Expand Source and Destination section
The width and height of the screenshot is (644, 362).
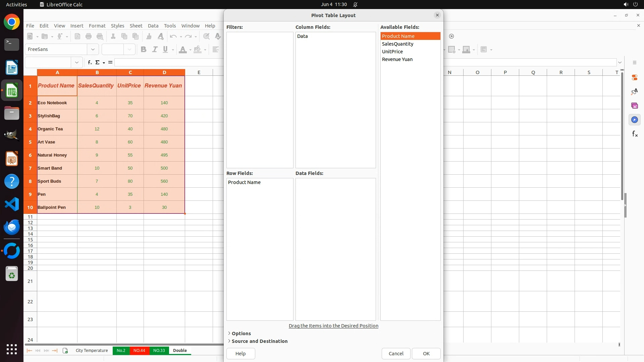[259, 341]
